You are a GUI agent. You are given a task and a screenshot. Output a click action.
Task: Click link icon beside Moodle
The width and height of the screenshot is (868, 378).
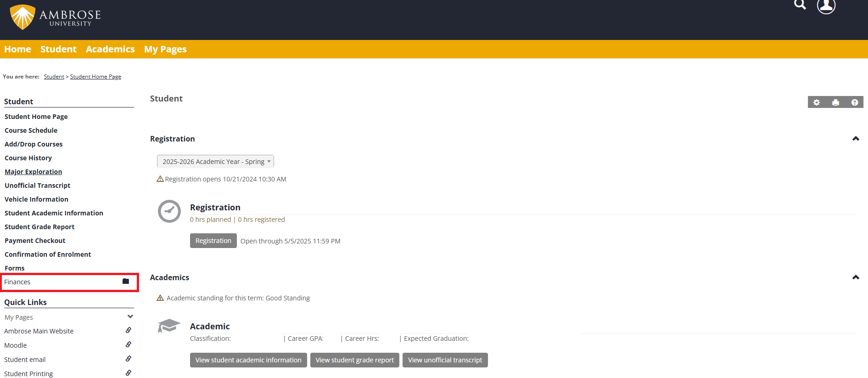coord(129,344)
